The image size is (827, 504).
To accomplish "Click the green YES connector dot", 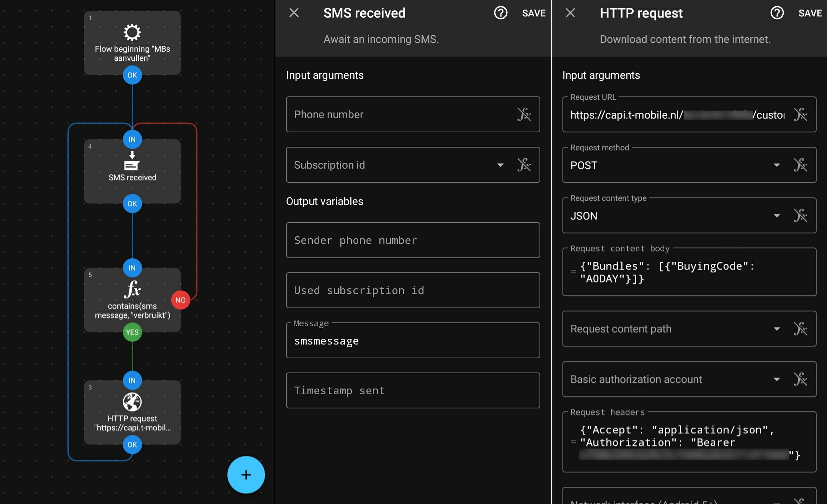I will pos(132,332).
